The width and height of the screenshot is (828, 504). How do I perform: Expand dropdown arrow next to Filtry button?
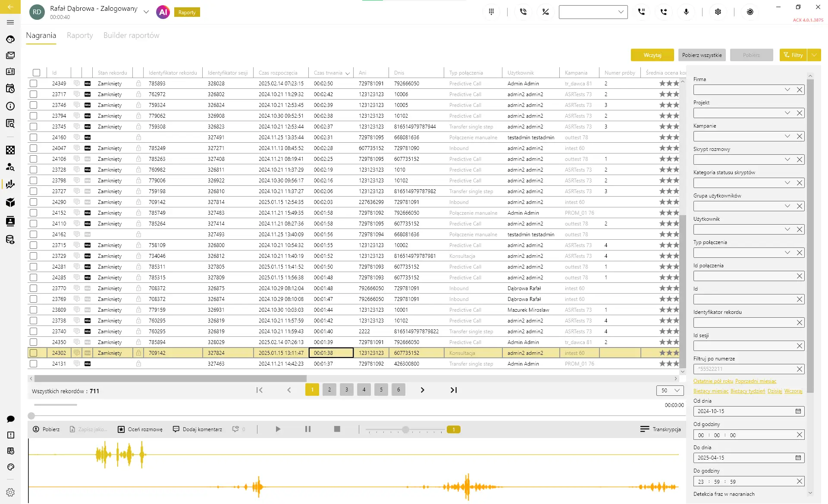(814, 55)
